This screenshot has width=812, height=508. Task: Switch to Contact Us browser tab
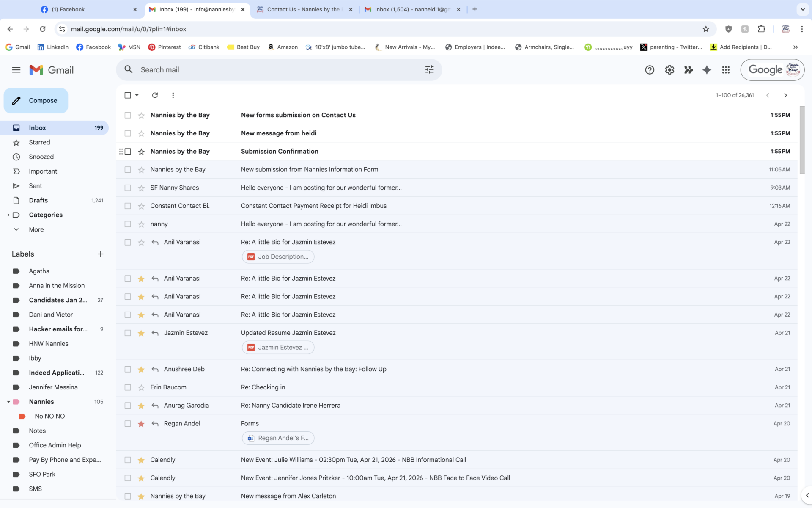(303, 9)
